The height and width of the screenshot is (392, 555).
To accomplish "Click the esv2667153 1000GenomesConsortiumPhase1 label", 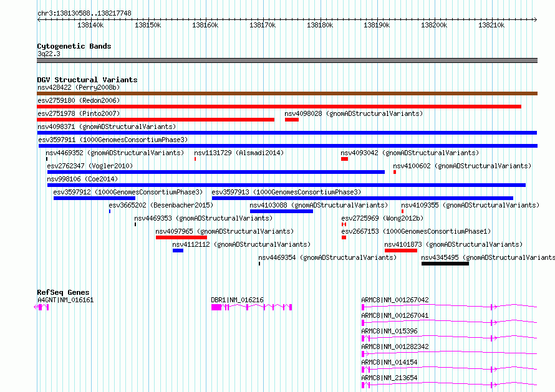I will click(416, 231).
